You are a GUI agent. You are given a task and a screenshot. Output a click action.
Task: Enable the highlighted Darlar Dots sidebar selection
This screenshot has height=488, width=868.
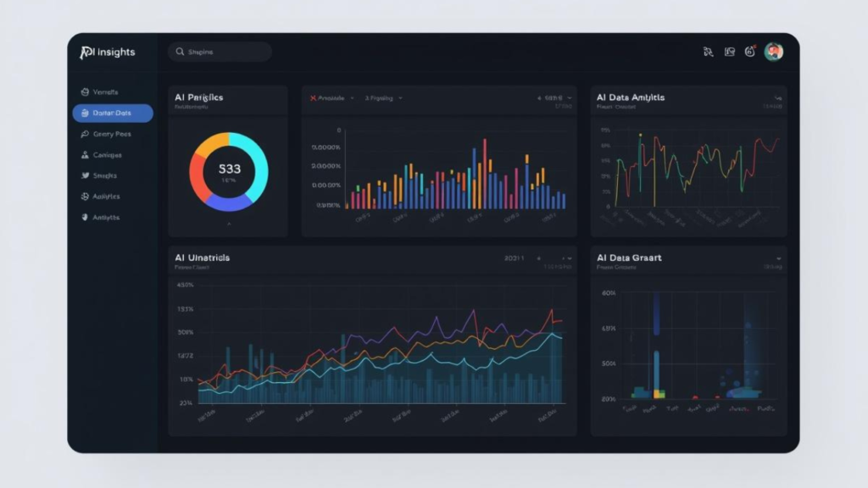coord(114,113)
